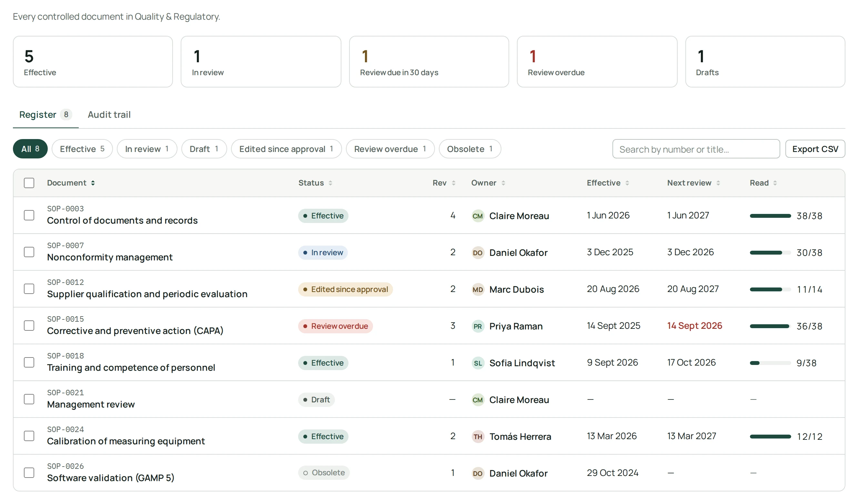
Task: Select the SOP-0026 Software validation checkbox
Action: click(x=29, y=473)
